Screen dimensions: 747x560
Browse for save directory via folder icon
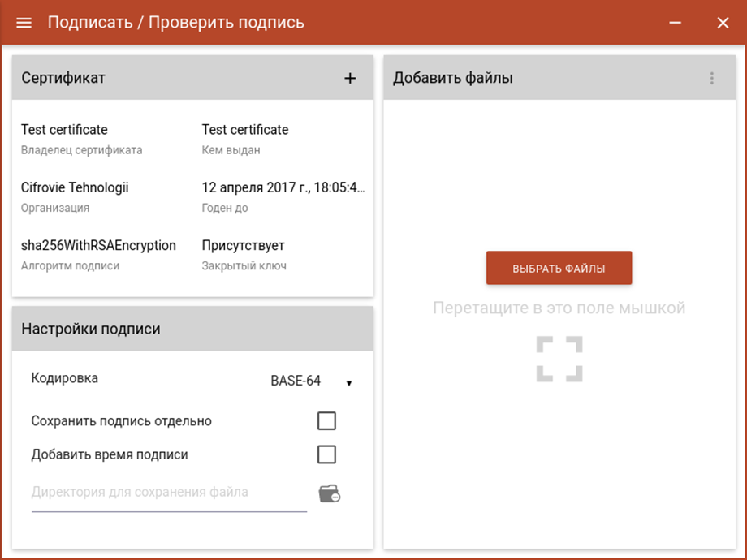click(329, 493)
